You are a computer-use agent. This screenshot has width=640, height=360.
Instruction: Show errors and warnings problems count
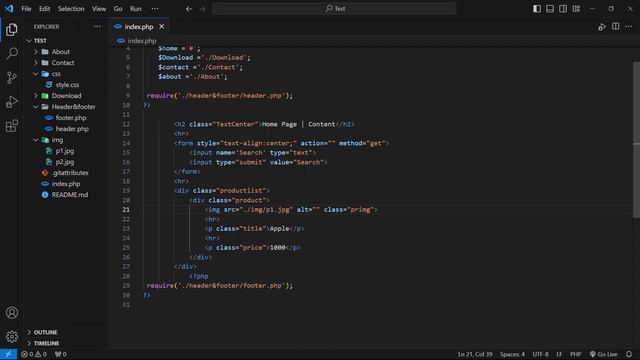34,354
